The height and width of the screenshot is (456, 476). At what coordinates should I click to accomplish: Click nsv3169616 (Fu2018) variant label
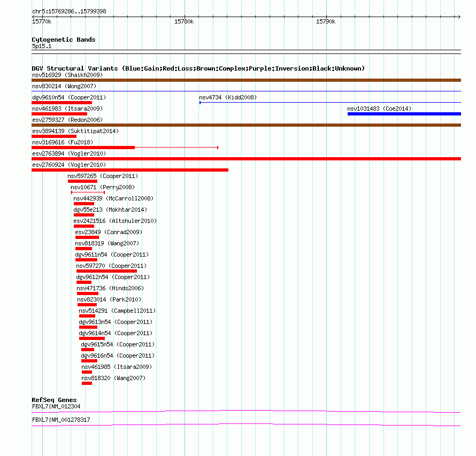(x=63, y=142)
